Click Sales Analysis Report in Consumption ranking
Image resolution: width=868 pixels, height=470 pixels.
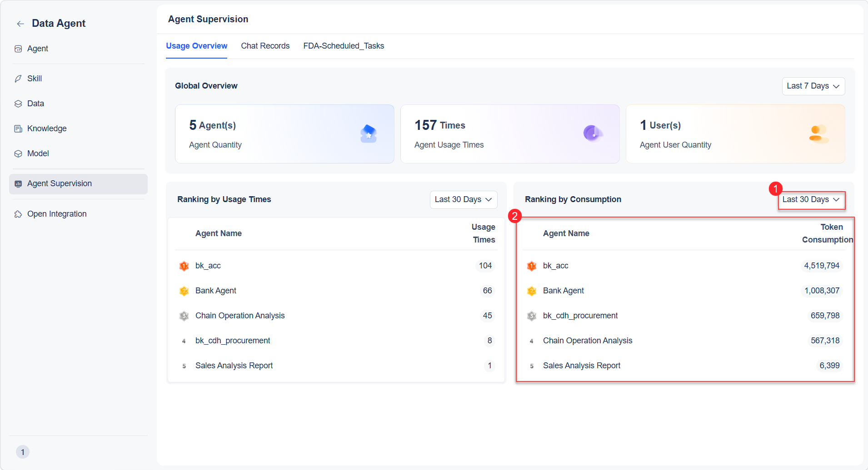coord(582,366)
